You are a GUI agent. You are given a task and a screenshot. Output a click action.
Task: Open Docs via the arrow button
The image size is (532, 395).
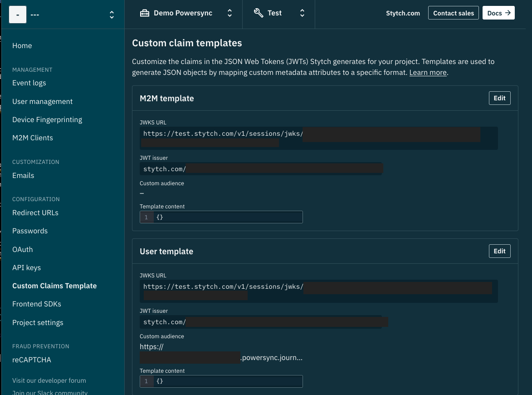(x=498, y=13)
